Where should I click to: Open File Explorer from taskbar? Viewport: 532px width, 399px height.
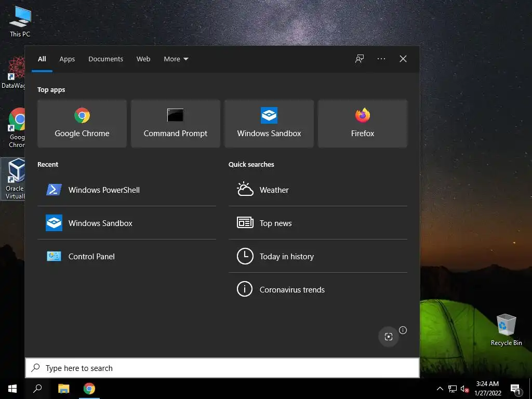64,389
